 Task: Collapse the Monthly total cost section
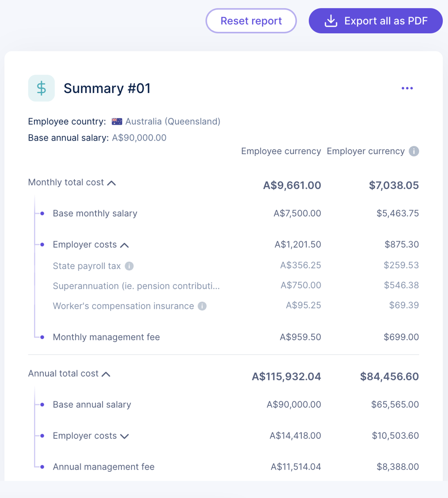(x=111, y=183)
